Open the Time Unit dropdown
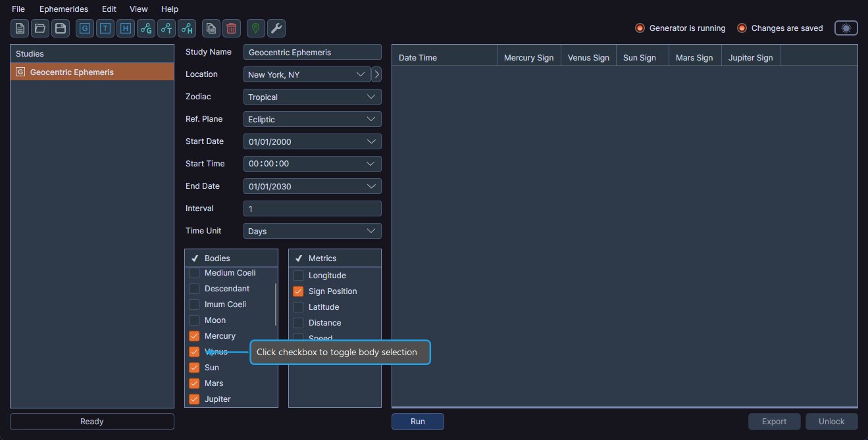This screenshot has height=440, width=868. [x=312, y=230]
